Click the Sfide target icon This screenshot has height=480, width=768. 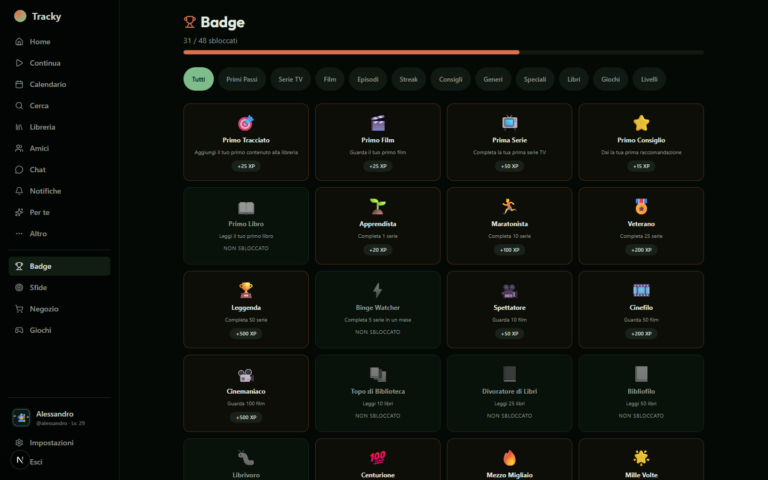click(x=19, y=288)
